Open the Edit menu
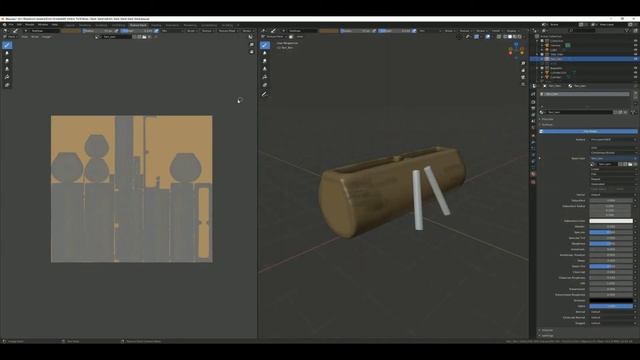 19,24
